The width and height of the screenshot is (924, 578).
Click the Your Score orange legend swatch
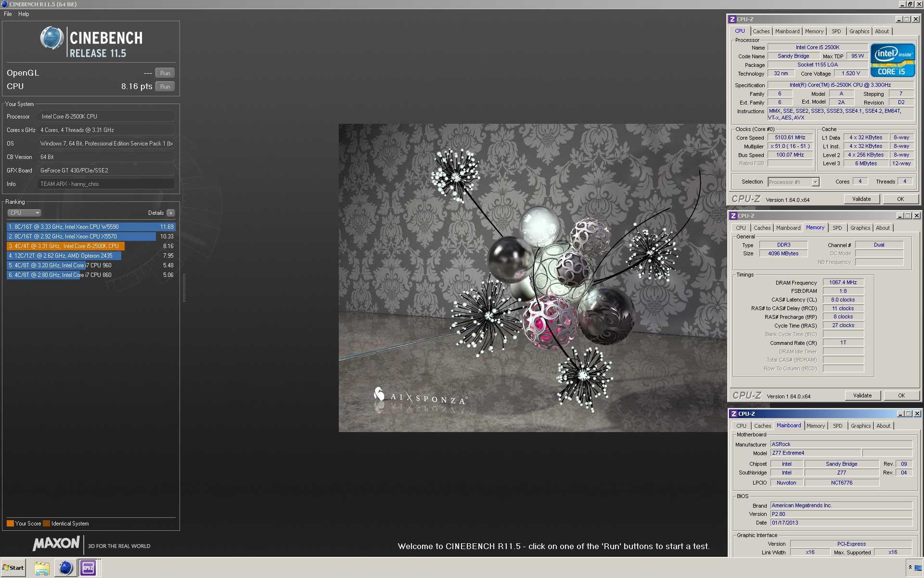10,524
